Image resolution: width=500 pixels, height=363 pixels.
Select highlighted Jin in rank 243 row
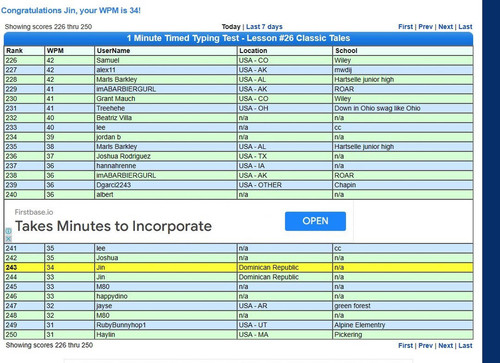tap(101, 268)
